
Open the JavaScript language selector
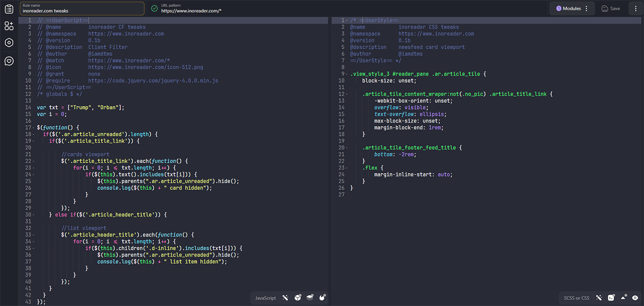click(265, 298)
